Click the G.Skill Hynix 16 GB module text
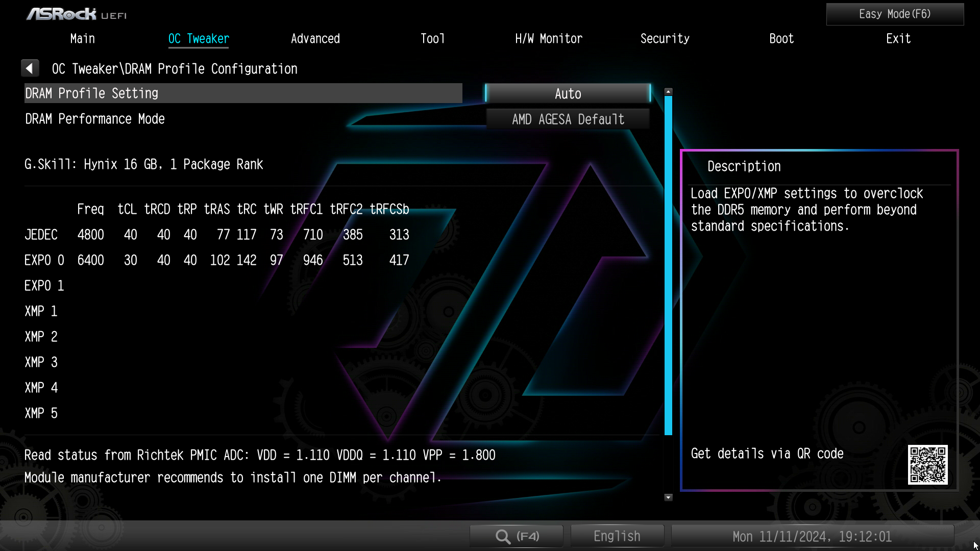 (144, 164)
